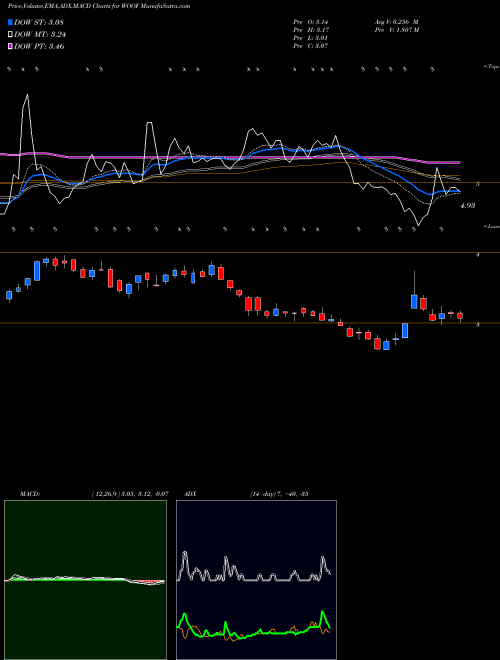The width and height of the screenshot is (500, 660).
Task: Select the DOW ST: 3.08 label
Action: coord(38,22)
